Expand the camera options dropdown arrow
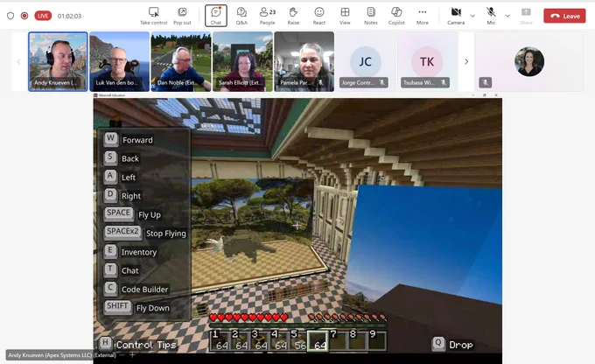The image size is (595, 364). tap(472, 16)
